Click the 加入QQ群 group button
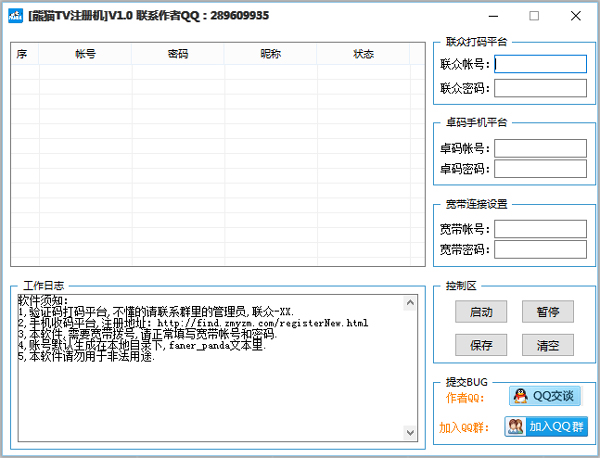 pyautogui.click(x=546, y=427)
